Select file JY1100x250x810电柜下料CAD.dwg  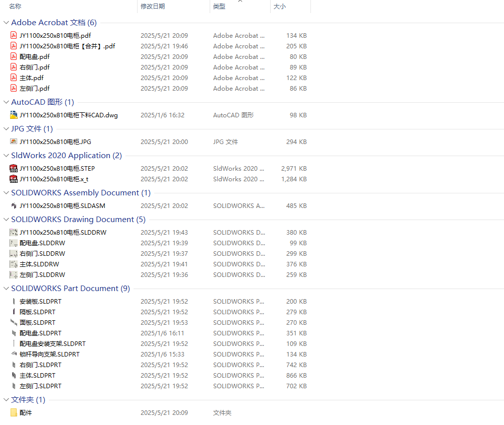(69, 115)
